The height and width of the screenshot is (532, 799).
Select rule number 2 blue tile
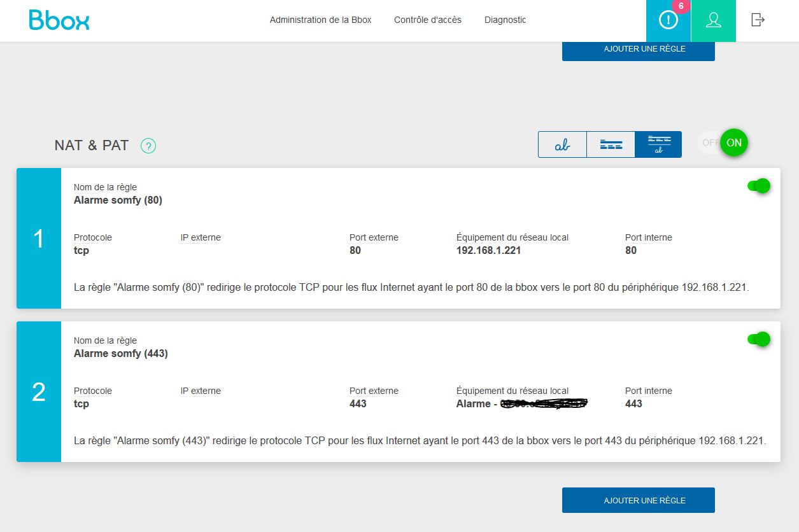[x=39, y=392]
